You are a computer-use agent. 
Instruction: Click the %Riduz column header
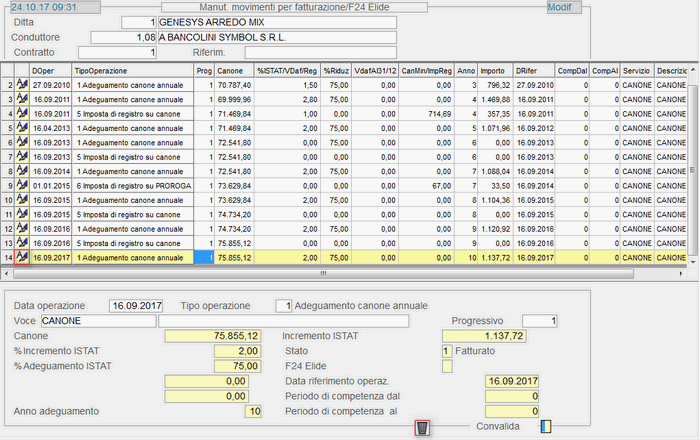[336, 71]
